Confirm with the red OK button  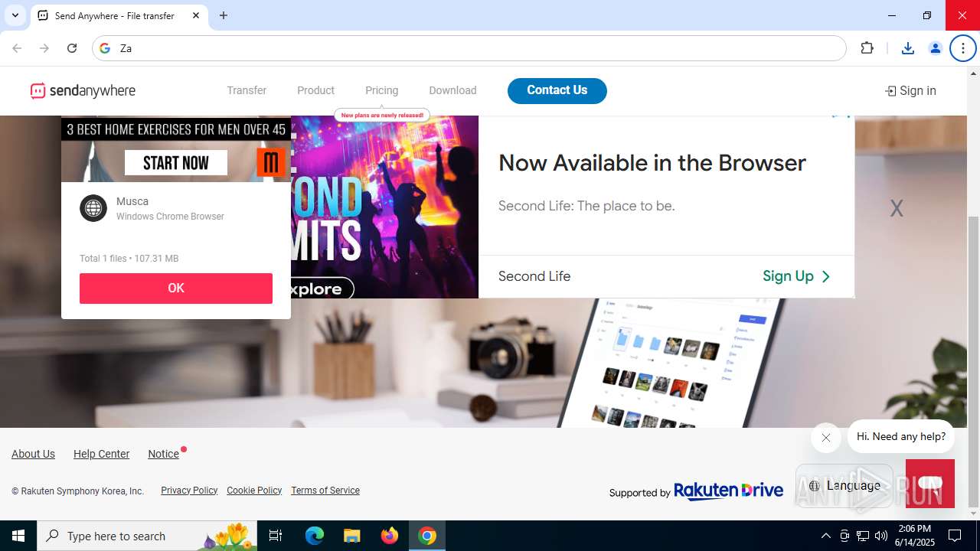[176, 289]
